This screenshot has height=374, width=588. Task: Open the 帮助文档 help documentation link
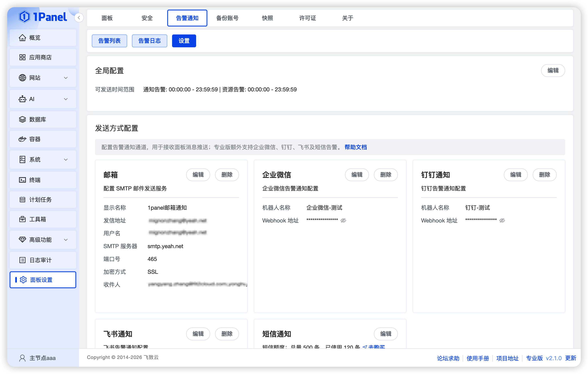(x=356, y=147)
